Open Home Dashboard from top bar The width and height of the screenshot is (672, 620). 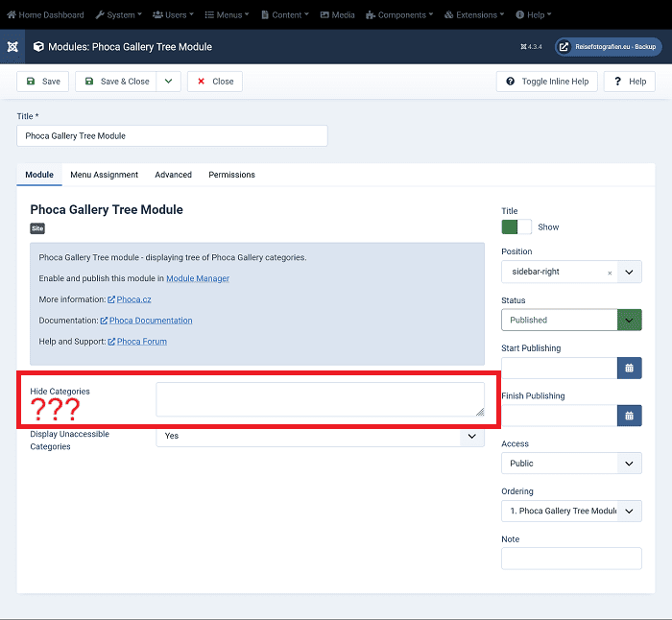[45, 15]
